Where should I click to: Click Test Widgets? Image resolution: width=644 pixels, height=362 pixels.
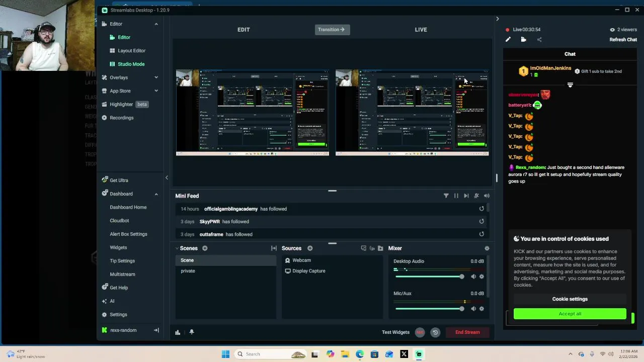point(395,332)
